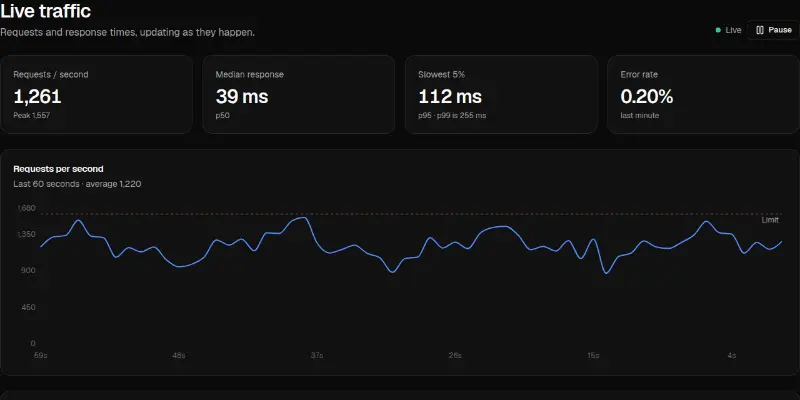Click the Live status label
800x400 pixels.
733,30
